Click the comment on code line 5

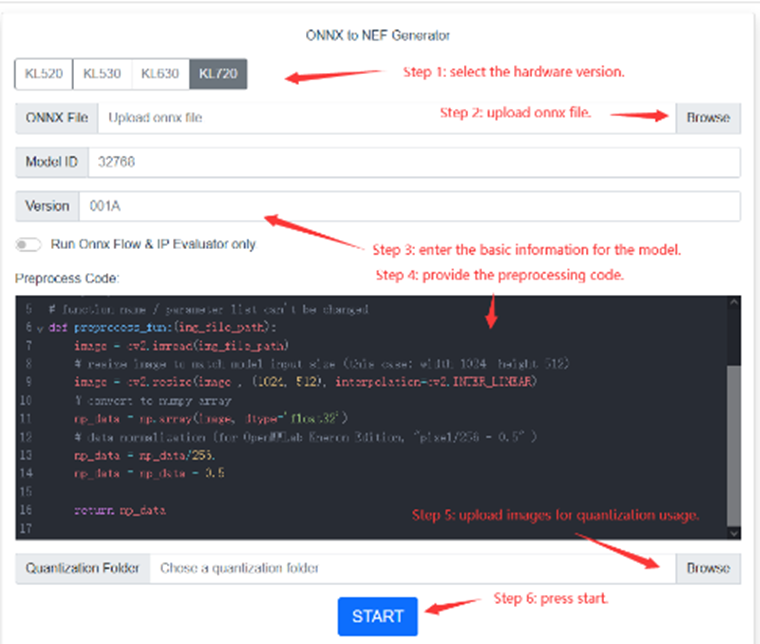pos(209,309)
